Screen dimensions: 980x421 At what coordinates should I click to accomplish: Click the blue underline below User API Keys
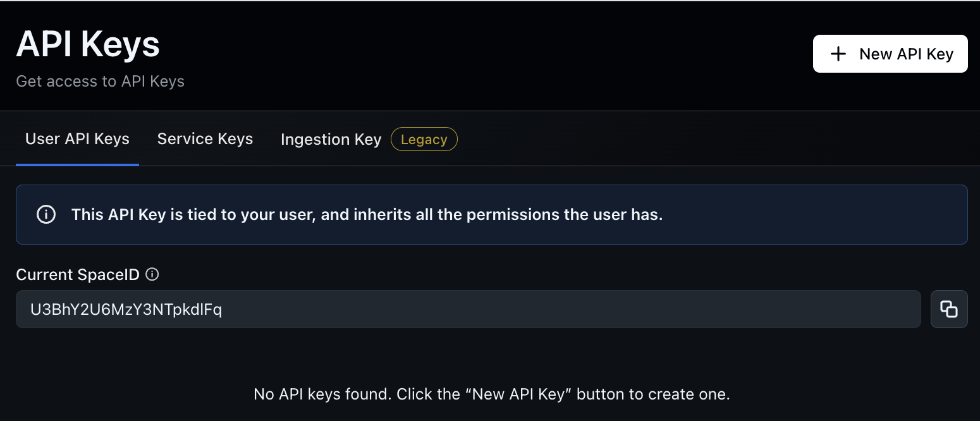coord(77,164)
